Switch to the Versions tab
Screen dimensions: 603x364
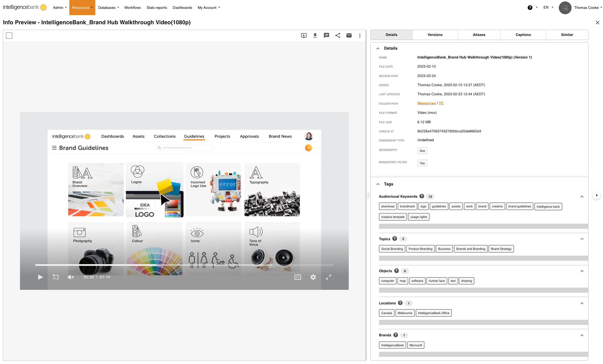pyautogui.click(x=435, y=35)
